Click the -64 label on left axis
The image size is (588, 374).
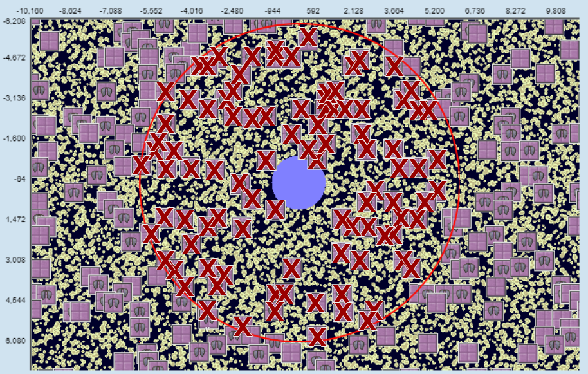tap(18, 179)
